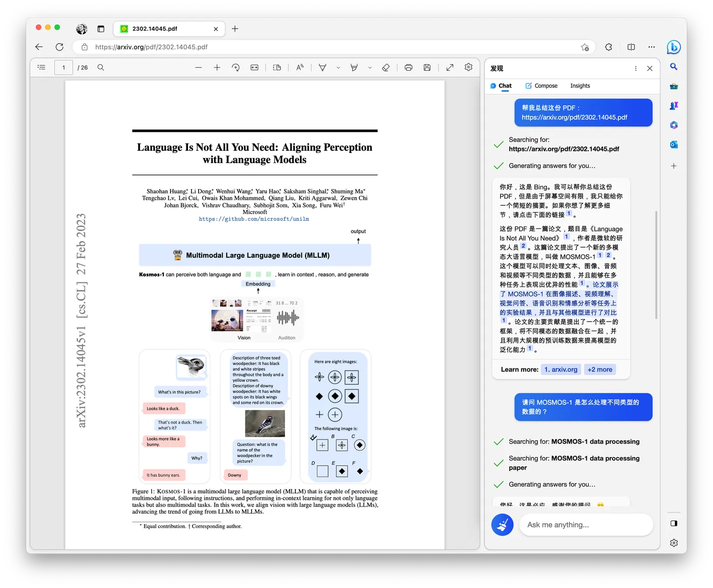Image resolution: width=713 pixels, height=588 pixels.
Task: Open browser extensions icon
Action: (609, 47)
